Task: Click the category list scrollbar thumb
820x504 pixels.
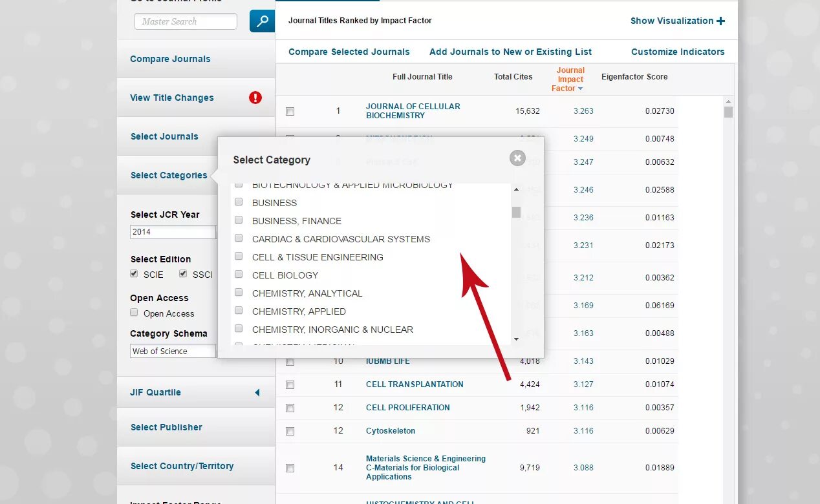Action: [516, 212]
